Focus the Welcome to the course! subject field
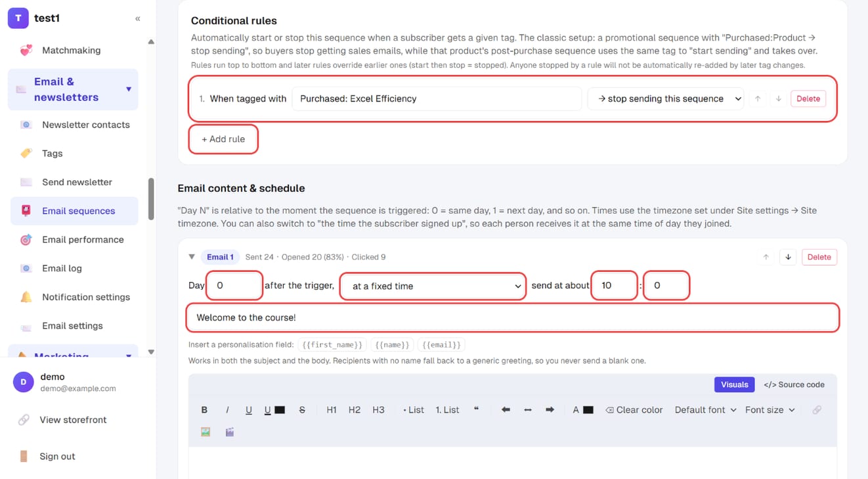 [x=513, y=317]
